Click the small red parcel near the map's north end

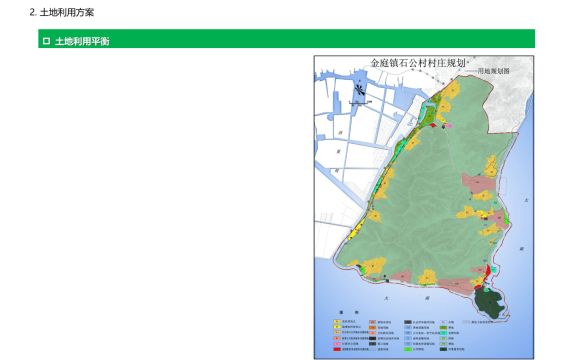[433, 125]
